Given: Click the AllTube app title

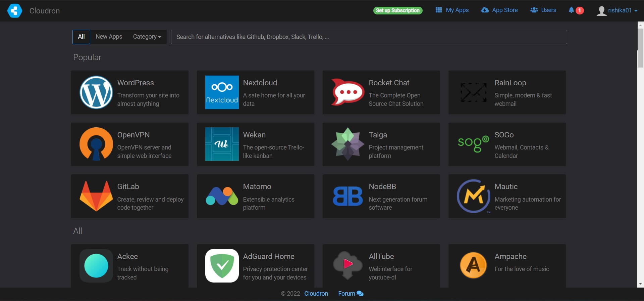Looking at the screenshot, I should (x=381, y=256).
